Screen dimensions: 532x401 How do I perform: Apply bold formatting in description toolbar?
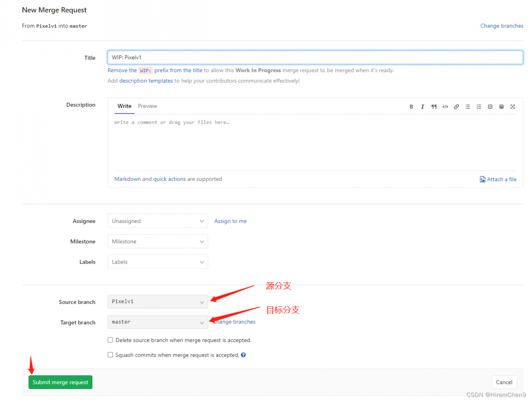click(x=411, y=107)
